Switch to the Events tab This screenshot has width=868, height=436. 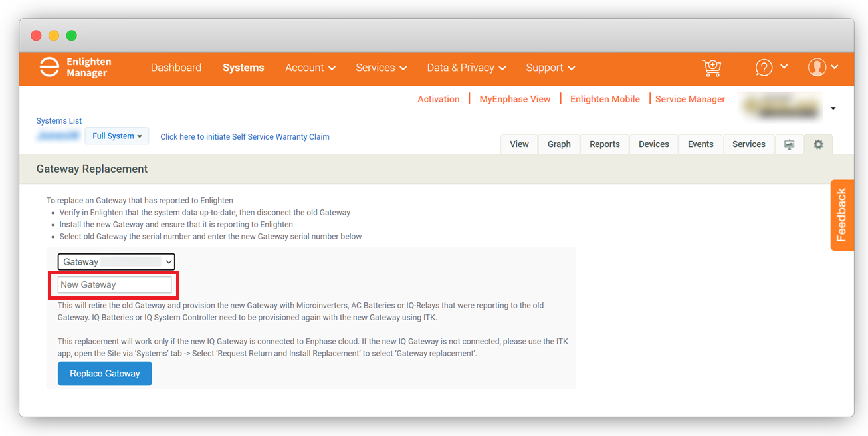[701, 144]
